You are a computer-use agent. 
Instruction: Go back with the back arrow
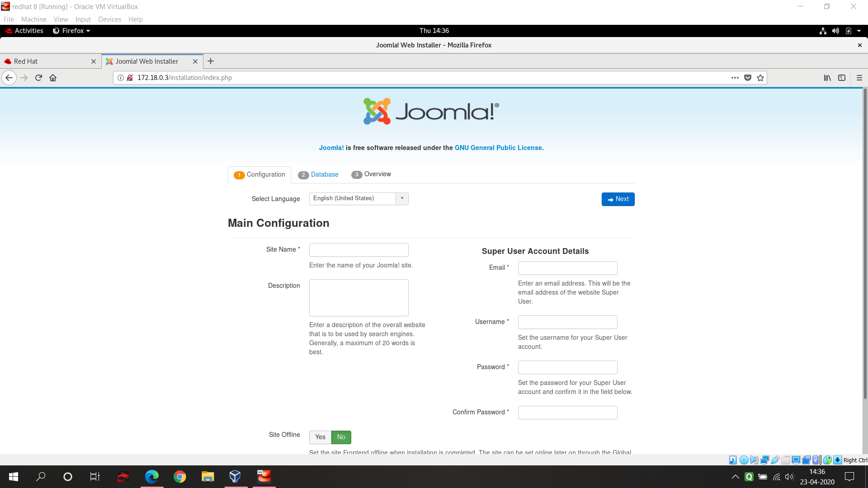[x=9, y=78]
